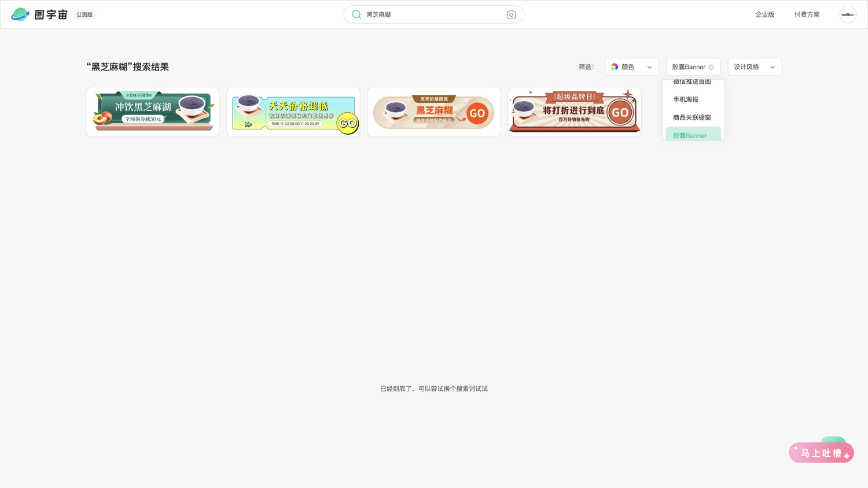
Task: Click the 公测版 badge
Action: (84, 14)
